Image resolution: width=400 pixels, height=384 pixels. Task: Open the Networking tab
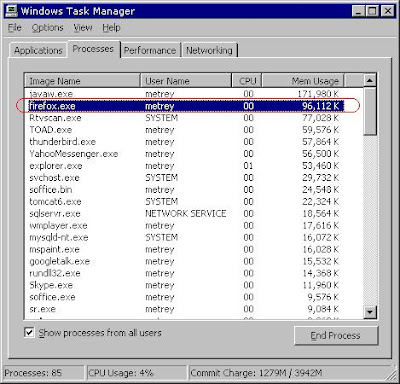click(x=209, y=50)
